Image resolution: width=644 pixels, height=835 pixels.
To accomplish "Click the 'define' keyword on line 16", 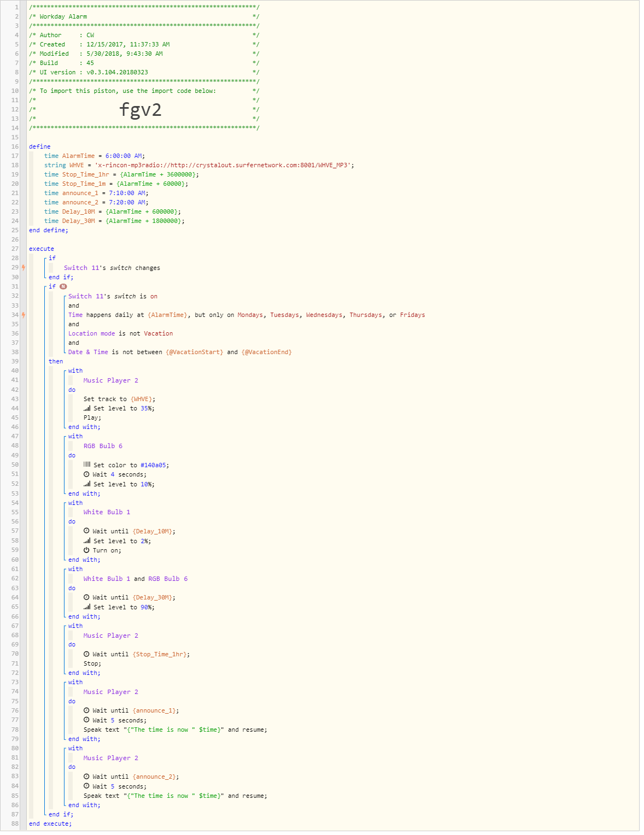I will coord(39,146).
